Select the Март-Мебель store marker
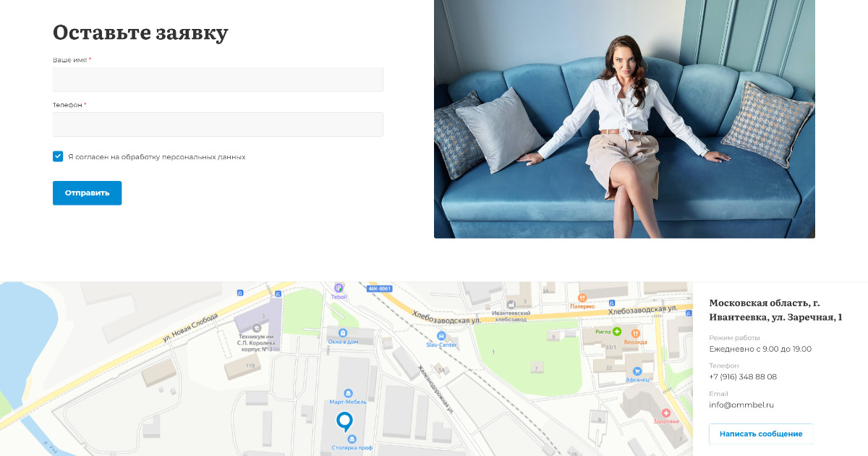This screenshot has width=868, height=456. click(348, 393)
